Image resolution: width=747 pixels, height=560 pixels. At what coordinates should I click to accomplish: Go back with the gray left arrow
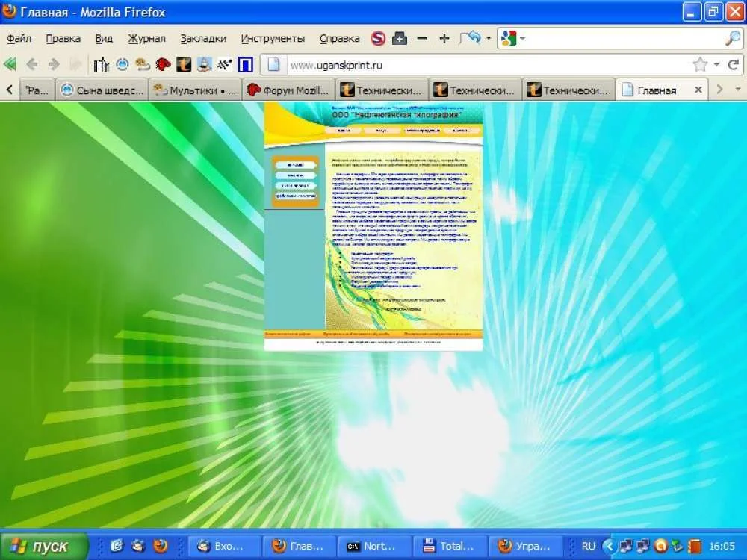click(x=32, y=64)
